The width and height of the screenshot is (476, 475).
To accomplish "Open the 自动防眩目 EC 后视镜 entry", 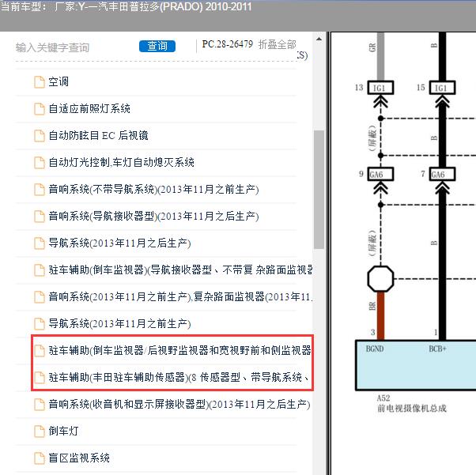I will [x=98, y=136].
